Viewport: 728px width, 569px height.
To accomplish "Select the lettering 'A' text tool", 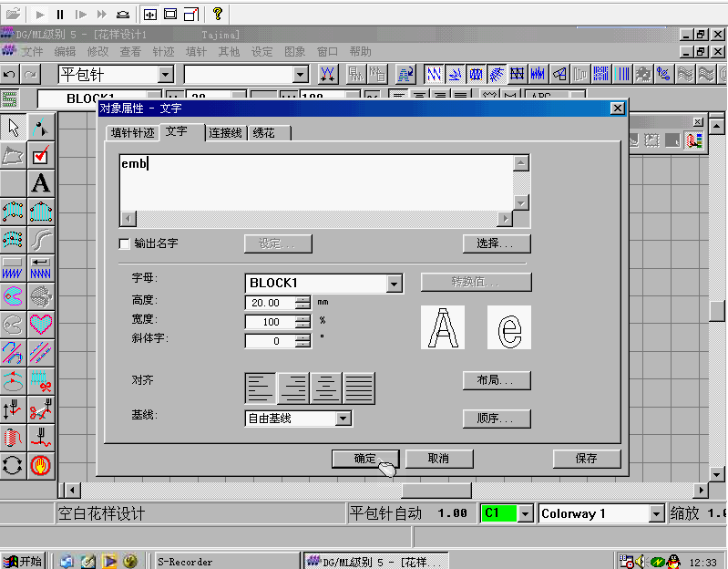I will pos(41,183).
